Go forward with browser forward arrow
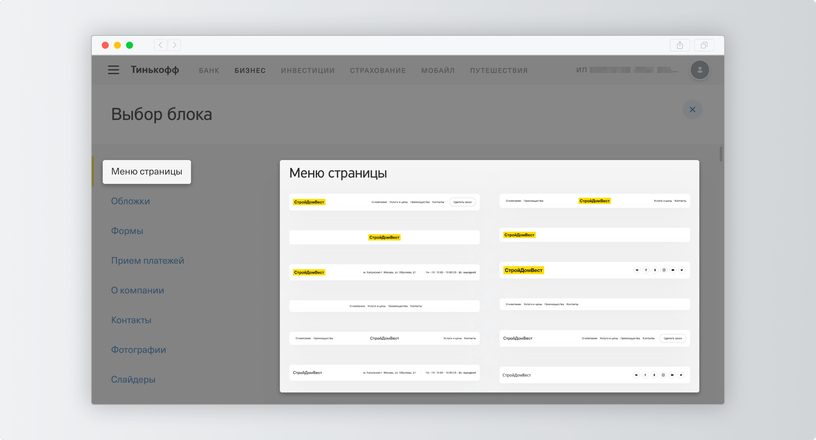 tap(174, 45)
